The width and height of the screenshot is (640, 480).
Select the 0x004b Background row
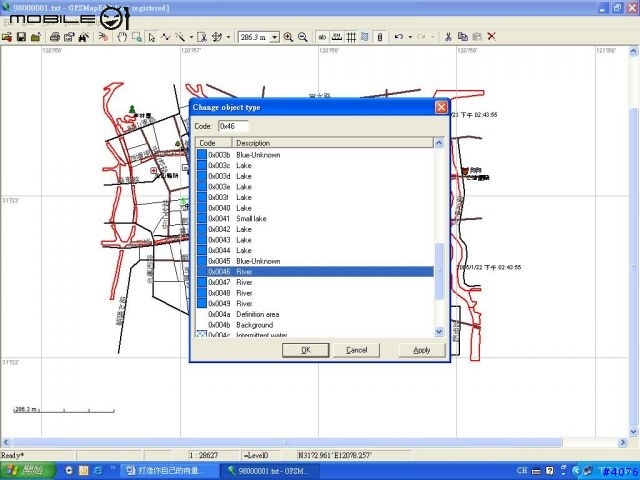(x=315, y=325)
